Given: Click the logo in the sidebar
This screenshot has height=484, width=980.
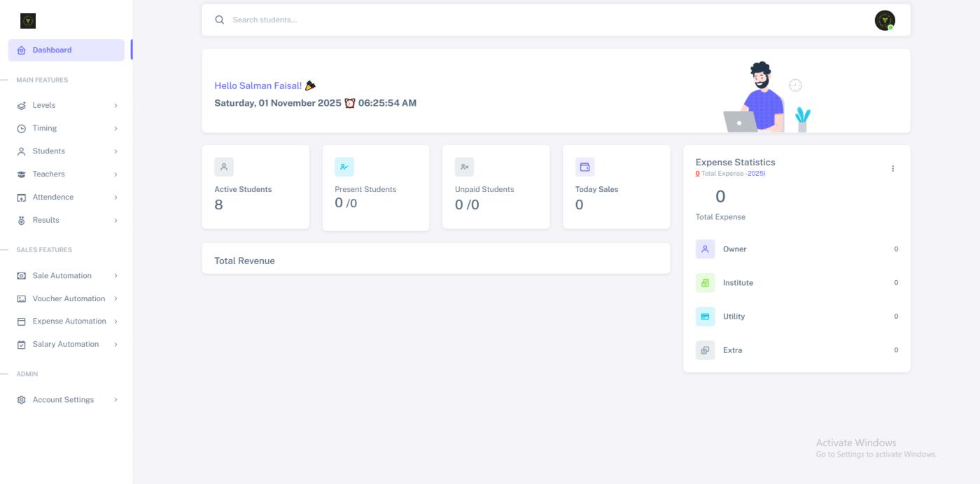Looking at the screenshot, I should tap(28, 21).
